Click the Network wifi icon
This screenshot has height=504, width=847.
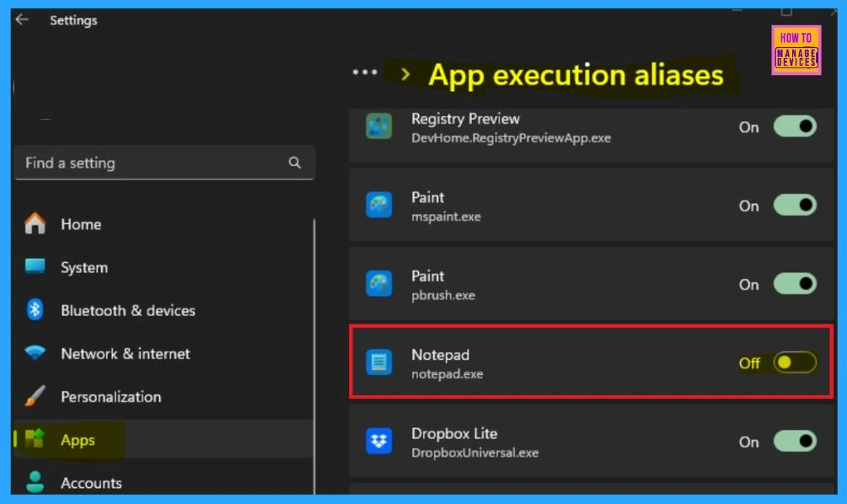(35, 353)
